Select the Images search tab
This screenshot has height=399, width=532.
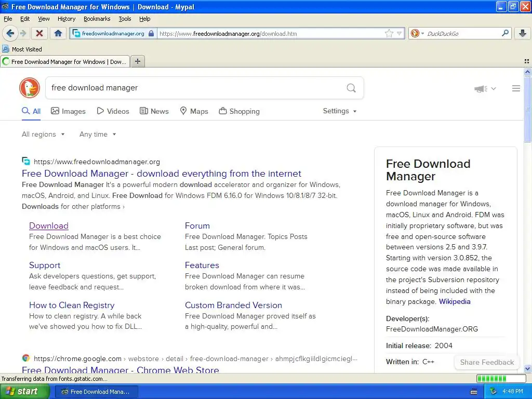(68, 111)
